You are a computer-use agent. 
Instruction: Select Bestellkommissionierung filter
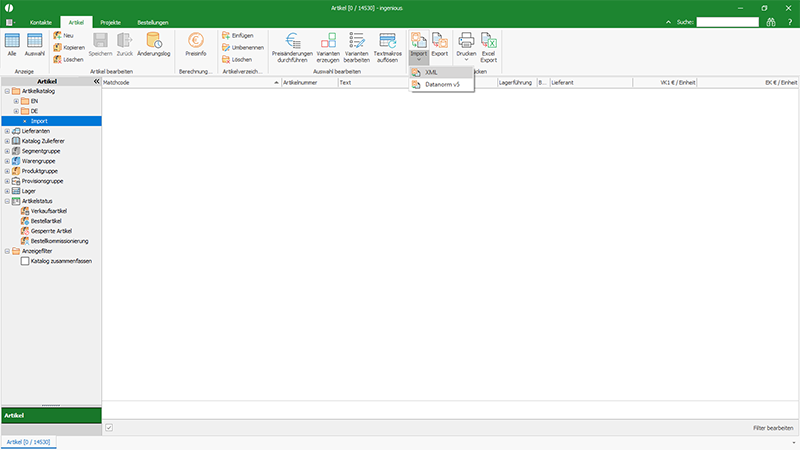tap(59, 241)
